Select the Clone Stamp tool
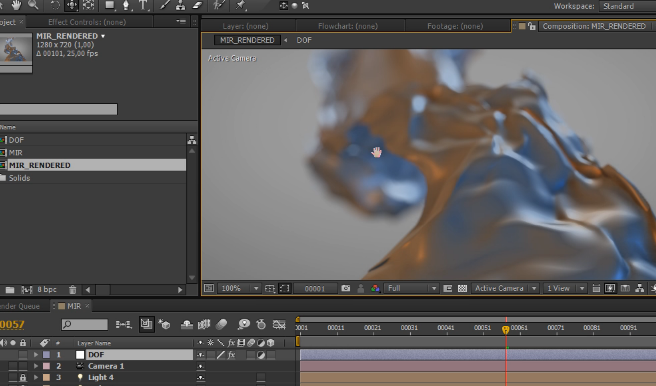This screenshot has height=386, width=656. coord(181,5)
